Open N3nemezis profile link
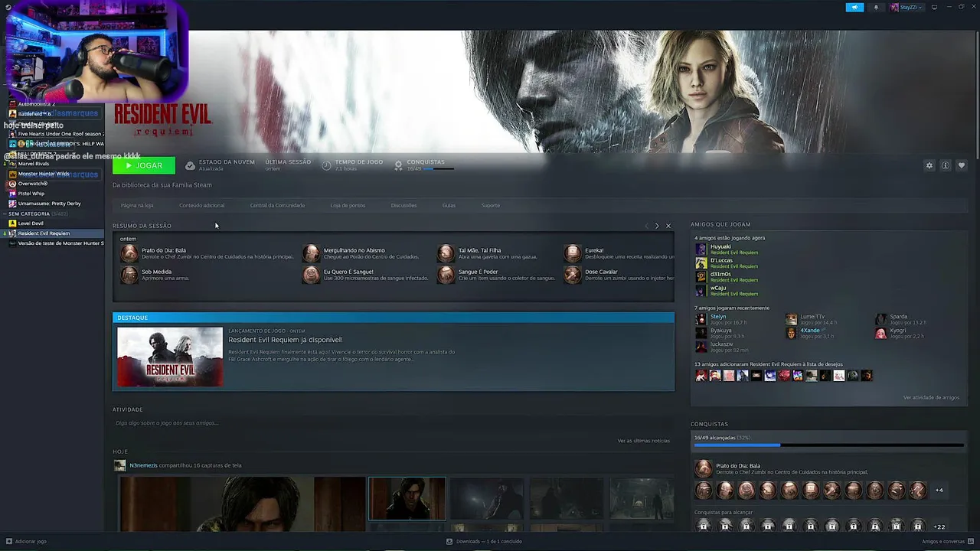Viewport: 980px width, 551px height. [142, 465]
